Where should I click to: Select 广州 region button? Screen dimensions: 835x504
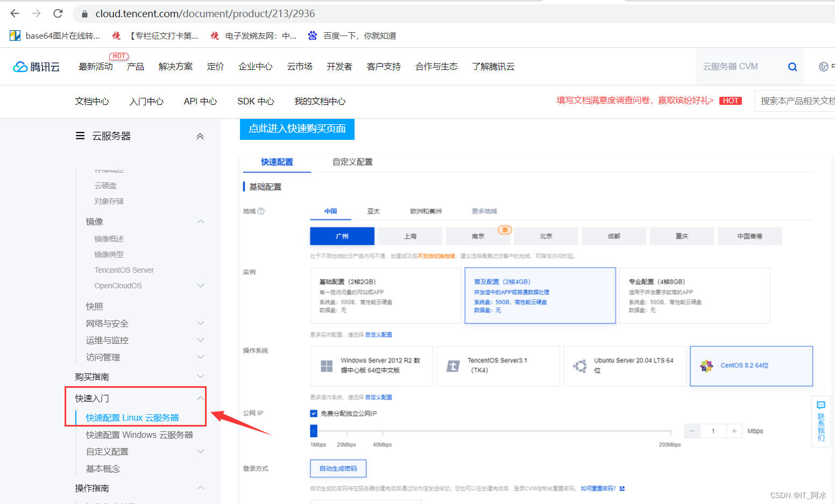coord(342,236)
